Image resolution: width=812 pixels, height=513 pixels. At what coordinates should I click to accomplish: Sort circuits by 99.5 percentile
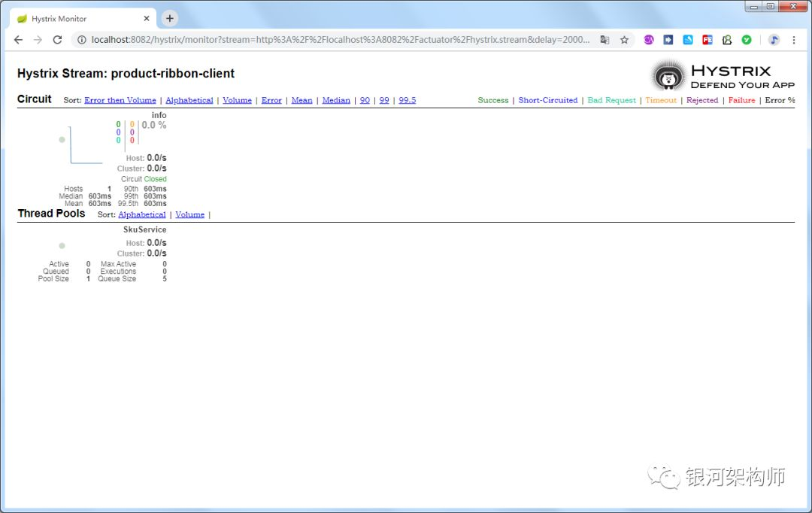pos(408,100)
